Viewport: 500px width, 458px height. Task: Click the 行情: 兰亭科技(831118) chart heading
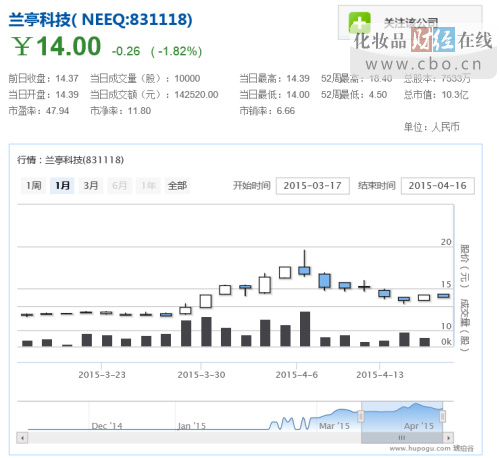[70, 160]
